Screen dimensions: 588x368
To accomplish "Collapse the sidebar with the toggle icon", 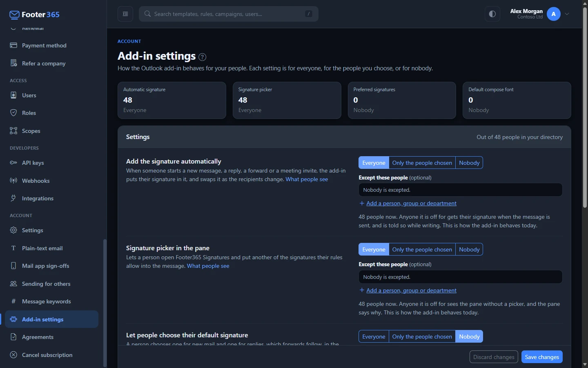I will point(125,14).
